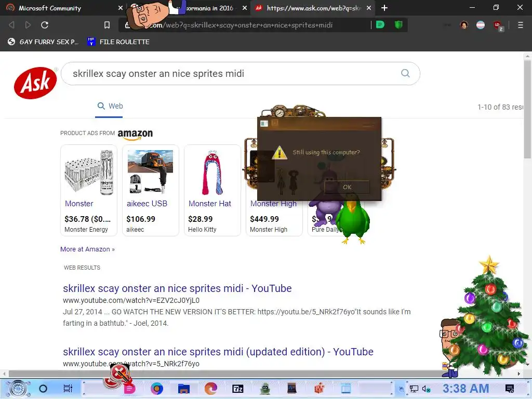Open the notification center icon

509,389
